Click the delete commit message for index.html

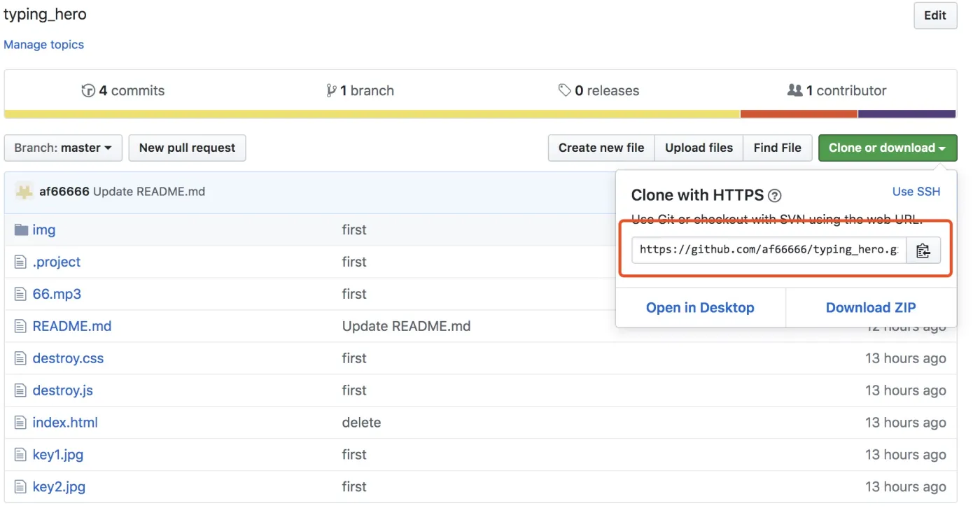(x=362, y=423)
